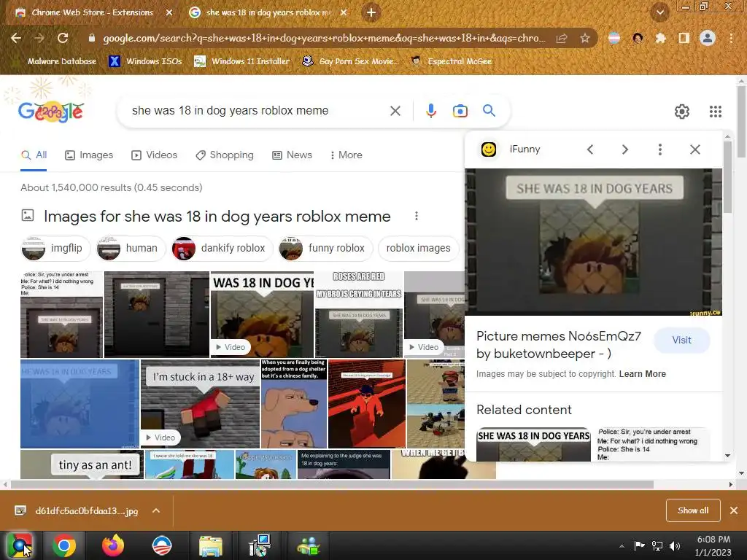Select the imgflip filter chip
Screen dimensions: 747x560
pyautogui.click(x=55, y=248)
